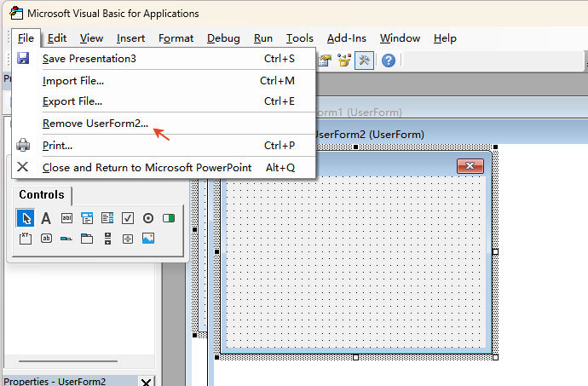Click the dotted UserForm2 design surface
Image resolution: width=588 pixels, height=386 pixels.
[355, 262]
